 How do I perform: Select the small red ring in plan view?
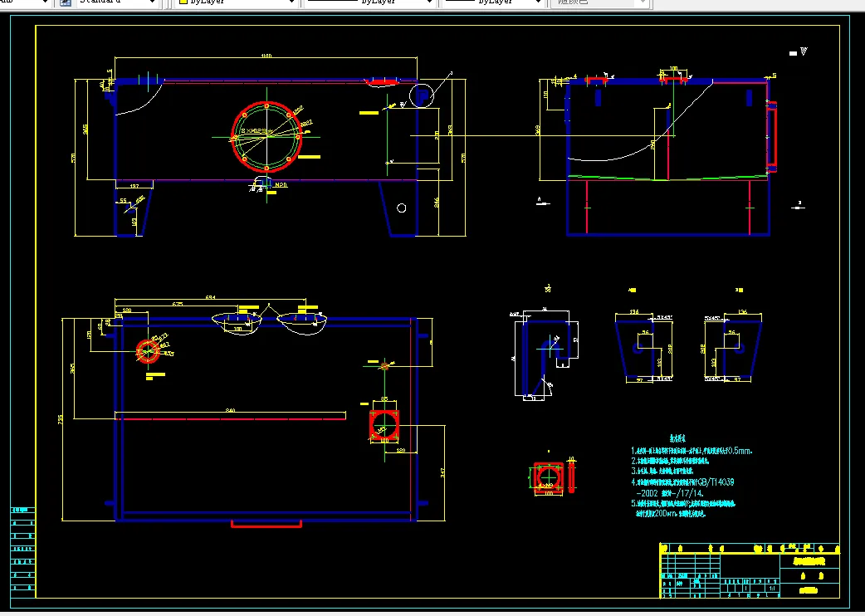coord(148,351)
